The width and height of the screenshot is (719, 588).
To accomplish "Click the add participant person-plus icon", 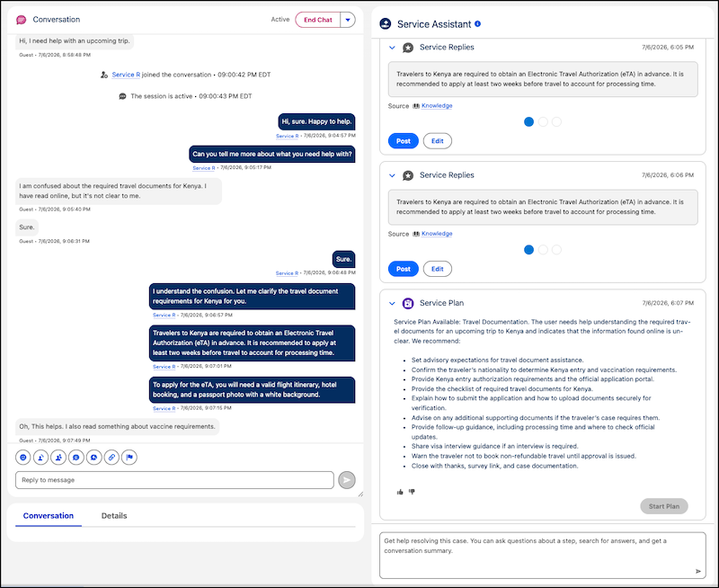I will [58, 458].
